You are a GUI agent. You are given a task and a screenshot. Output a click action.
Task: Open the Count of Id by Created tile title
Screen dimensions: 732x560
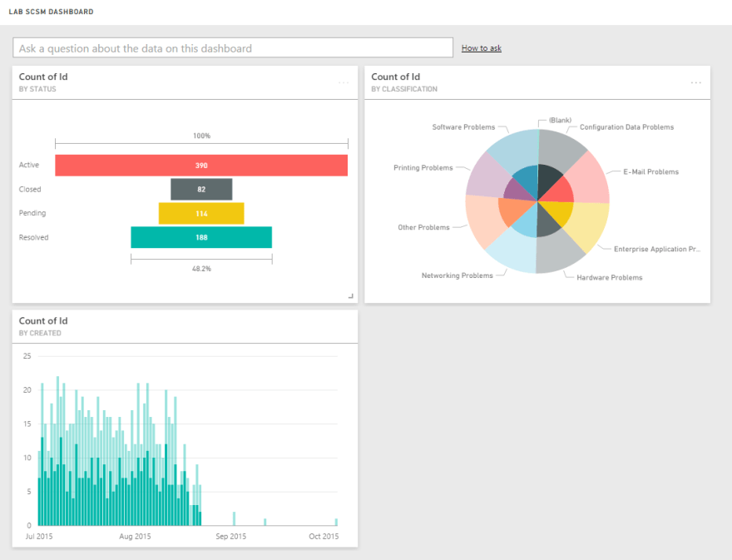point(43,321)
